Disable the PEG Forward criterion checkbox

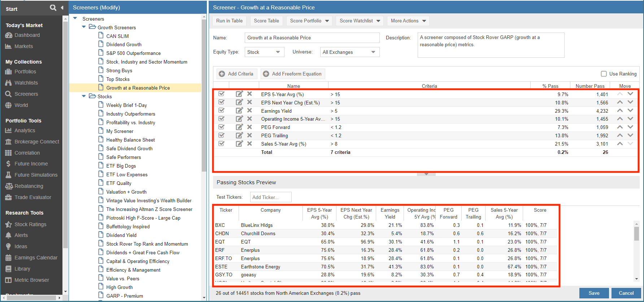tap(222, 127)
